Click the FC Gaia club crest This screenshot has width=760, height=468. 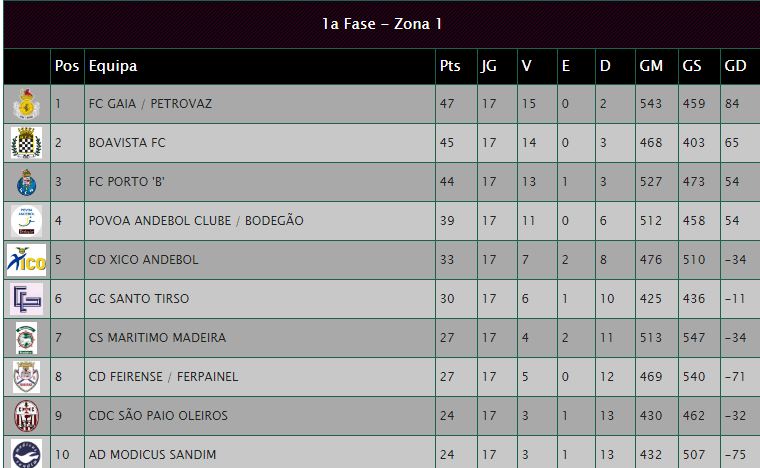[26, 104]
